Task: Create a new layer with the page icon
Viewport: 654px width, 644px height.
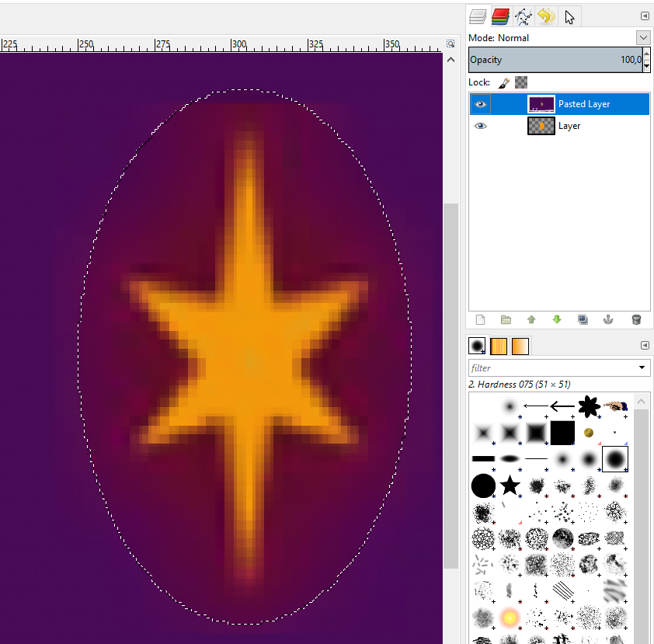Action: [481, 320]
